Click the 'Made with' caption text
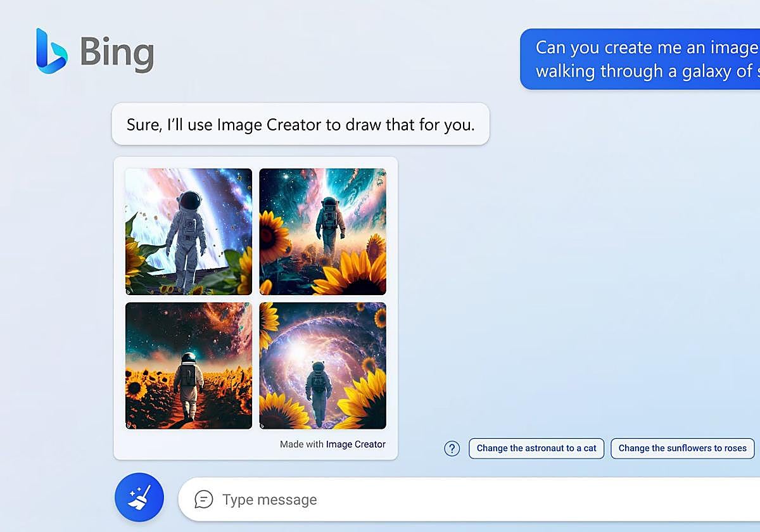 click(x=301, y=445)
